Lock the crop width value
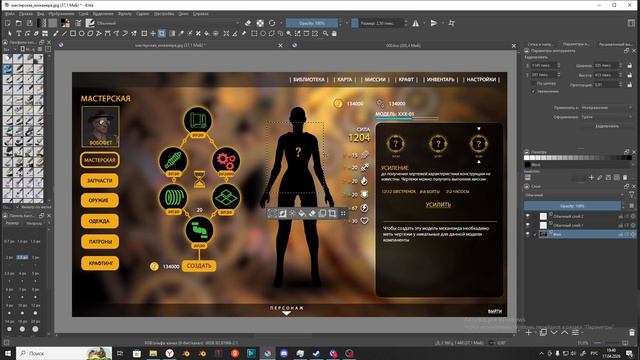This screenshot has height=360, width=640. coord(630,65)
